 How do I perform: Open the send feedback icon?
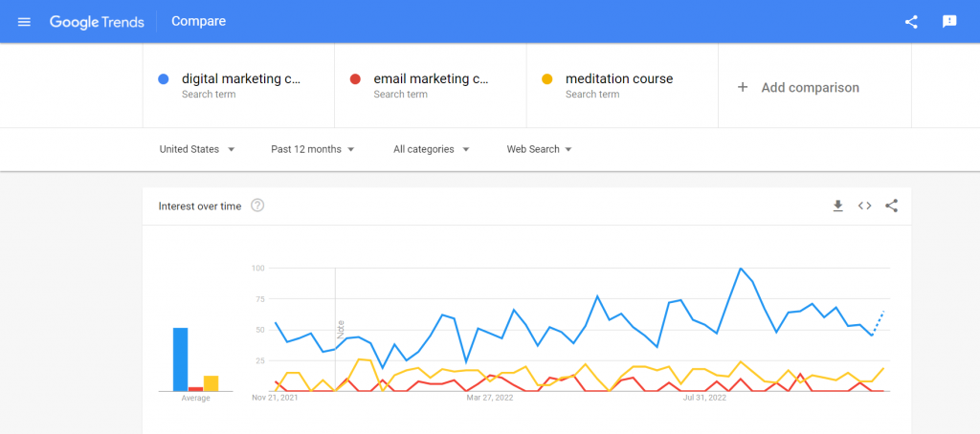949,21
